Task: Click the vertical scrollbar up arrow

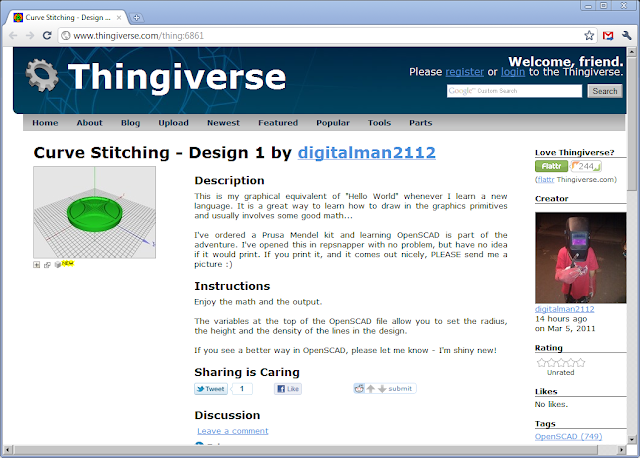Action: pos(631,52)
